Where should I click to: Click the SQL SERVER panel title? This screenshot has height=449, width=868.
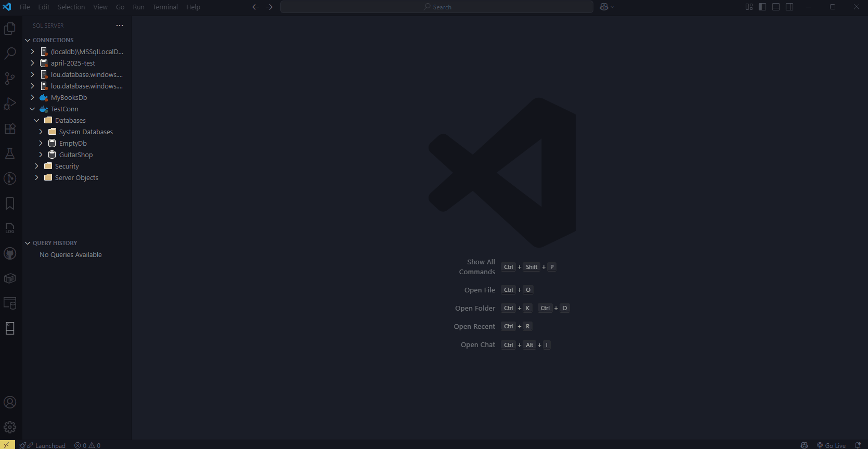click(x=48, y=25)
